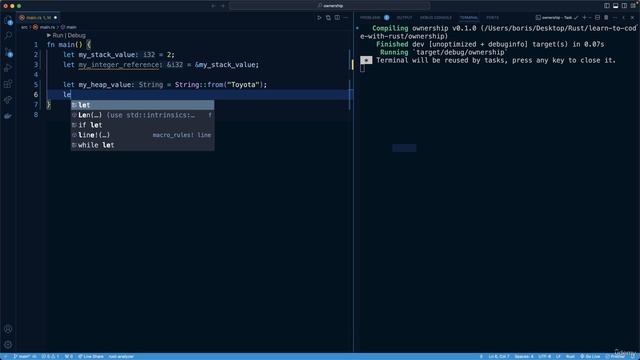
Task: Click line number 4 in the gutter
Action: point(36,75)
